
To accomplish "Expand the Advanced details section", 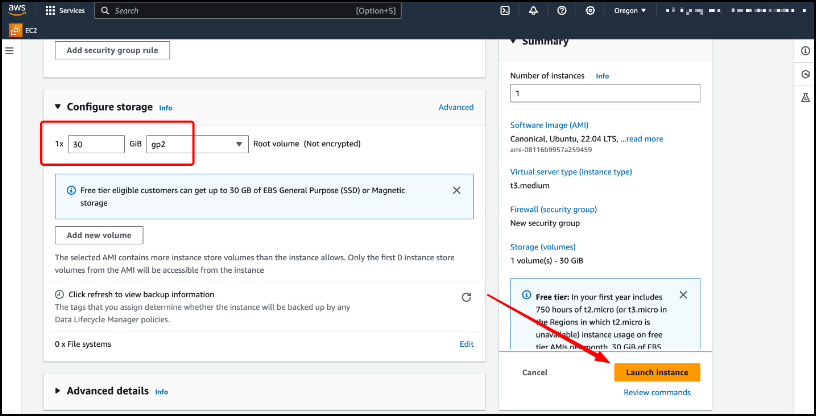I will [x=58, y=390].
